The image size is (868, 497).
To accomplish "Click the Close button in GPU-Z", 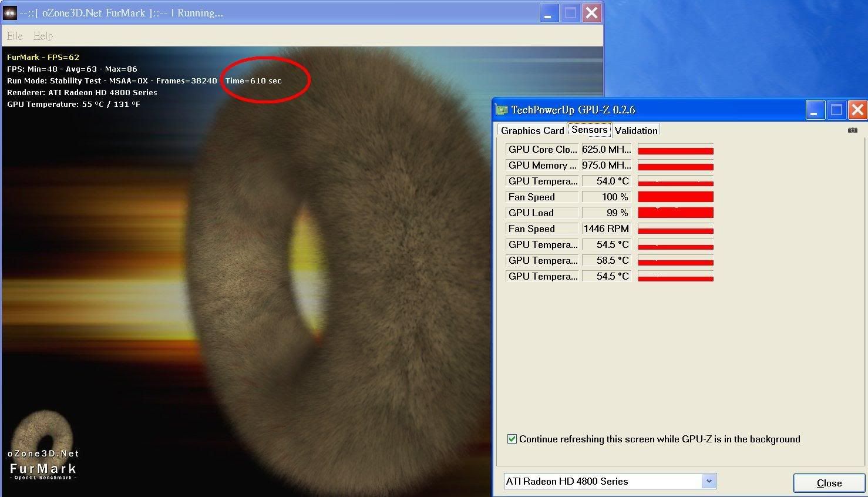I will click(x=829, y=483).
